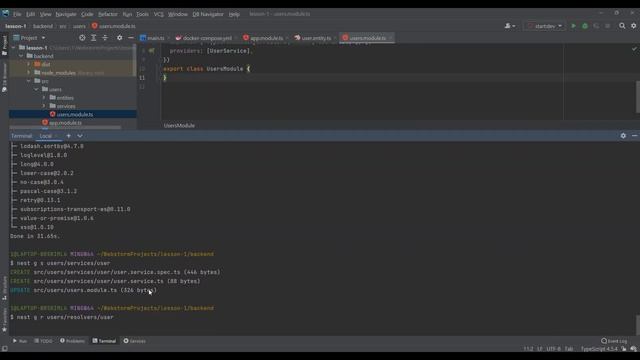Image resolution: width=640 pixels, height=360 pixels.
Task: Click the tool window quick-access icon in status bar corner
Action: tap(4, 349)
